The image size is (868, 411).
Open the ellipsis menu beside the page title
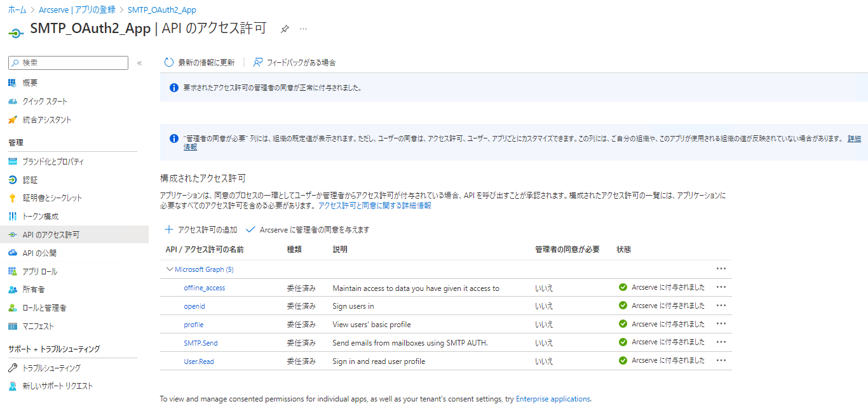tap(304, 29)
